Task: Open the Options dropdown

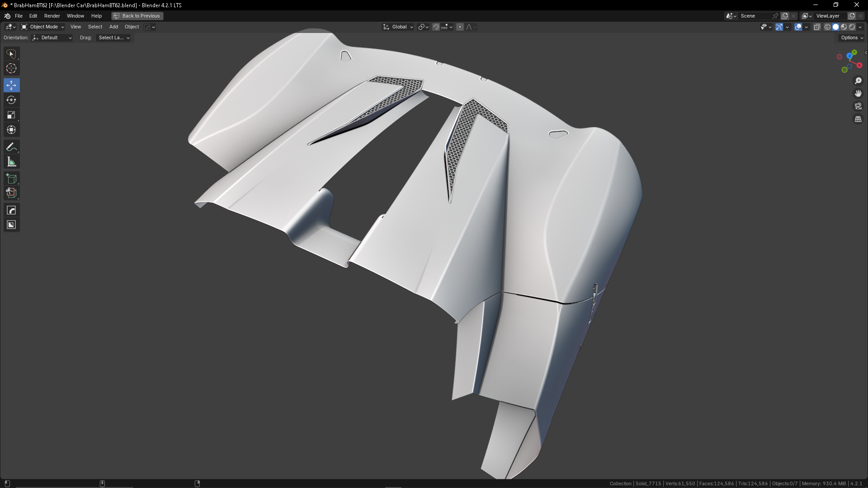Action: tap(852, 38)
